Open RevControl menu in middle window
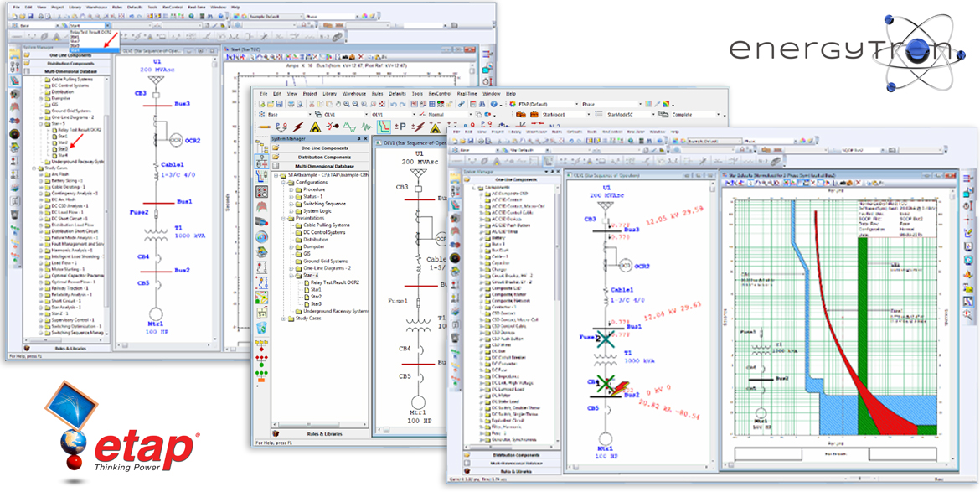This screenshot has height=492, width=980. 441,93
